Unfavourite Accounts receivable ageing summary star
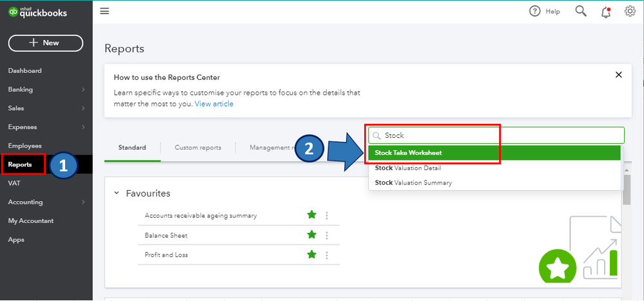The height and width of the screenshot is (301, 644). tap(312, 215)
